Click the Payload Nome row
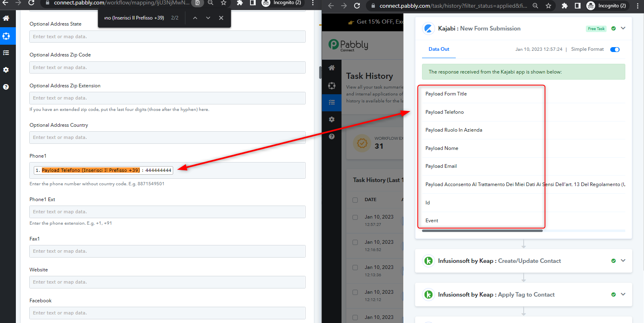The width and height of the screenshot is (644, 323). [524, 148]
